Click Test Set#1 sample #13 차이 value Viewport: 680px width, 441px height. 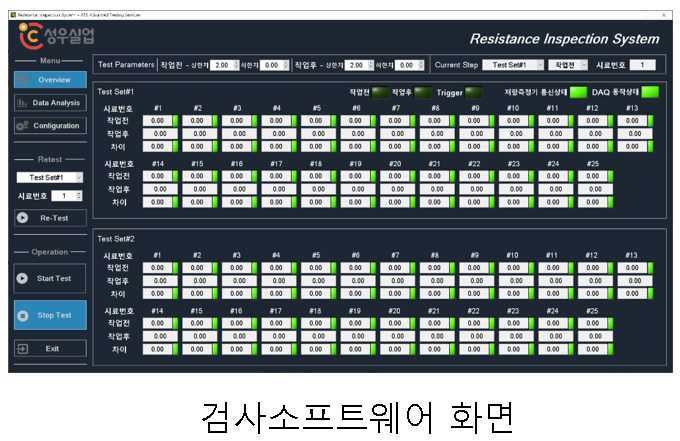632,147
